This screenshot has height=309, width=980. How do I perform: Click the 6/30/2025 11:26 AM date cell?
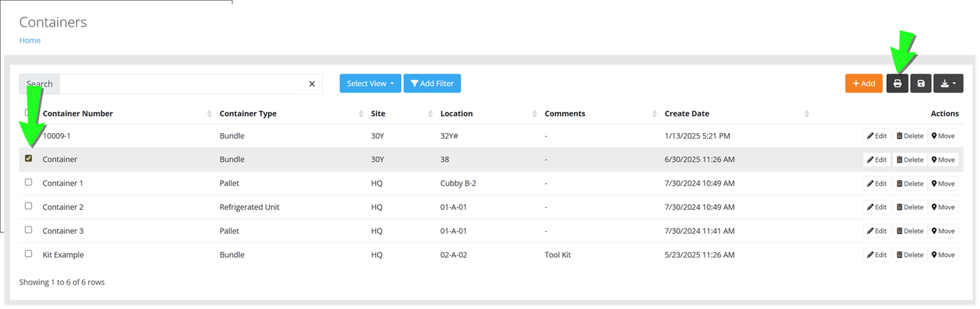pyautogui.click(x=700, y=160)
